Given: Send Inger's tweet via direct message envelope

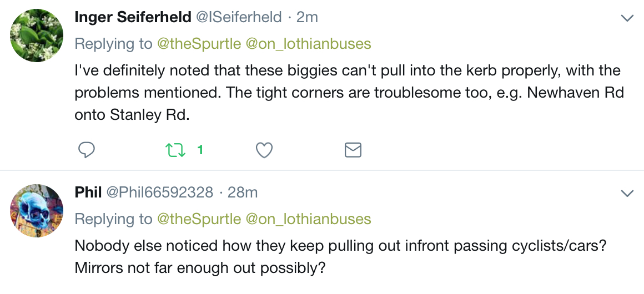Looking at the screenshot, I should click(x=353, y=150).
